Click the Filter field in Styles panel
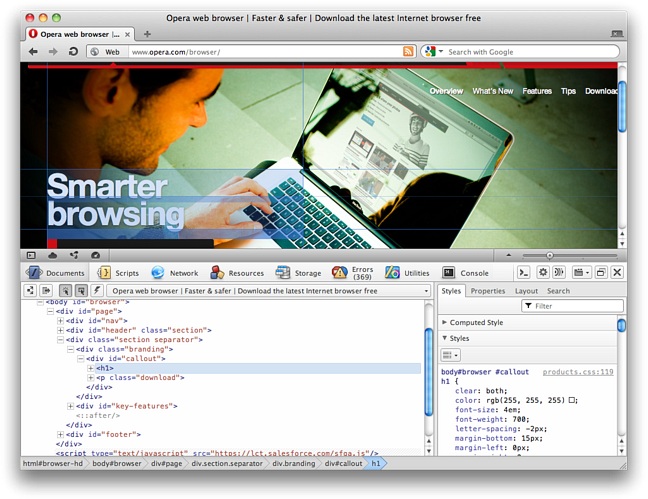The height and width of the screenshot is (499, 648). [568, 306]
